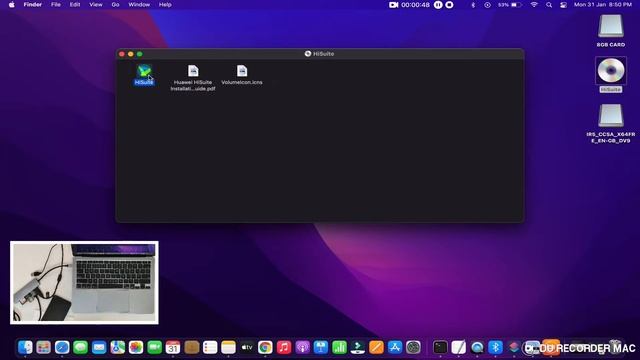
Task: Open App Store from the Dock
Action: click(x=395, y=347)
